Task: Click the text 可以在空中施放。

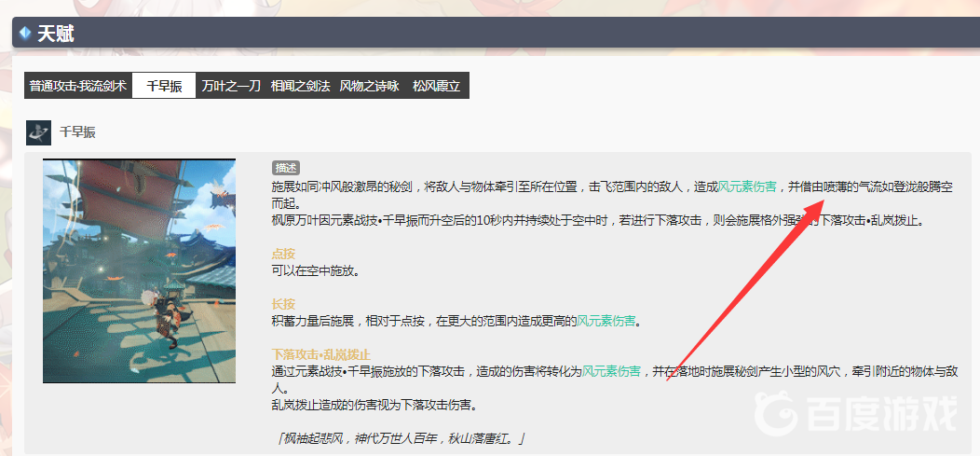Action: coord(315,270)
